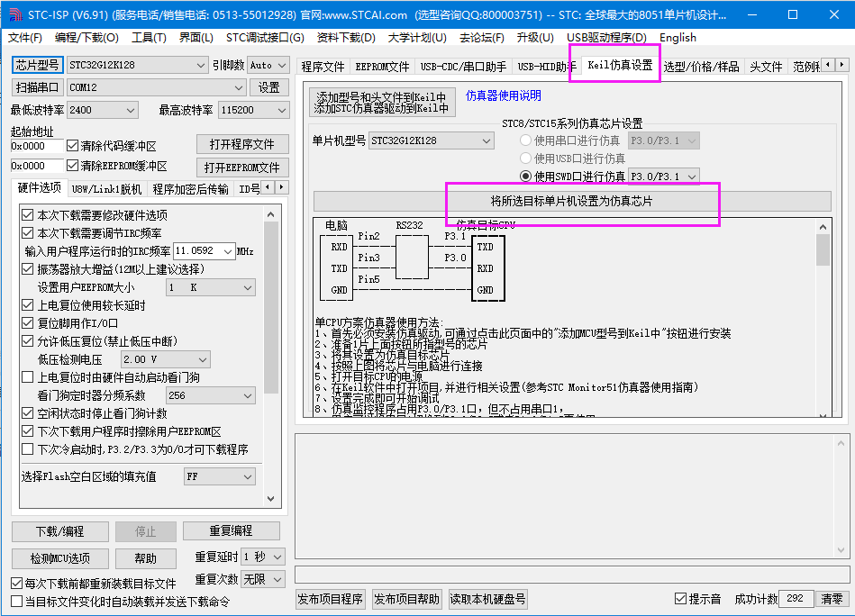Open 编程/下载(O) menu
The height and width of the screenshot is (616, 855).
click(86, 38)
